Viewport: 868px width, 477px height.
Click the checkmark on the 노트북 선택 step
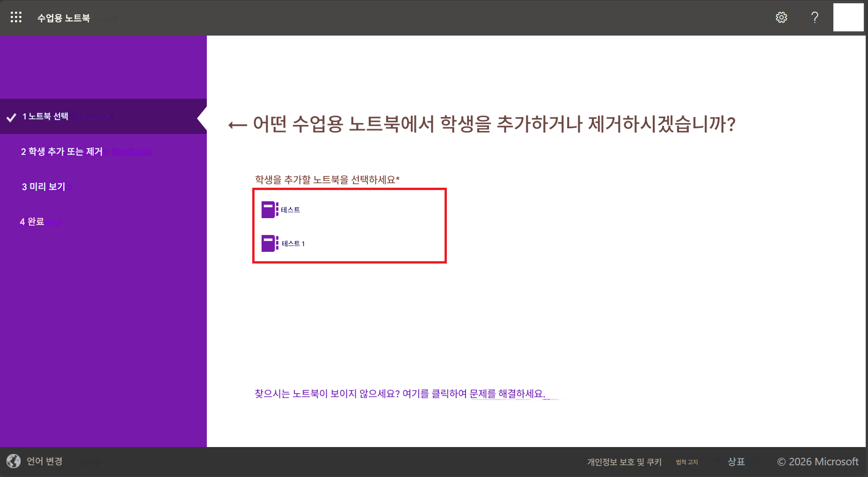[x=10, y=117]
